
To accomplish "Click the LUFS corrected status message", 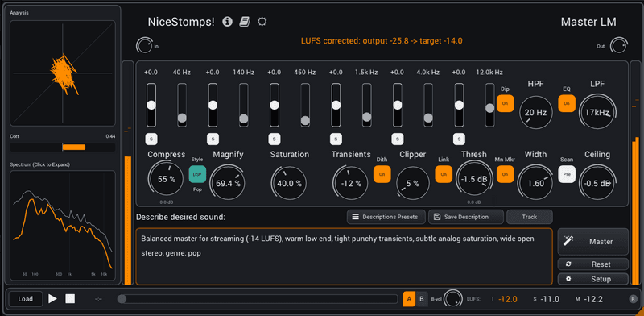I will click(x=382, y=41).
